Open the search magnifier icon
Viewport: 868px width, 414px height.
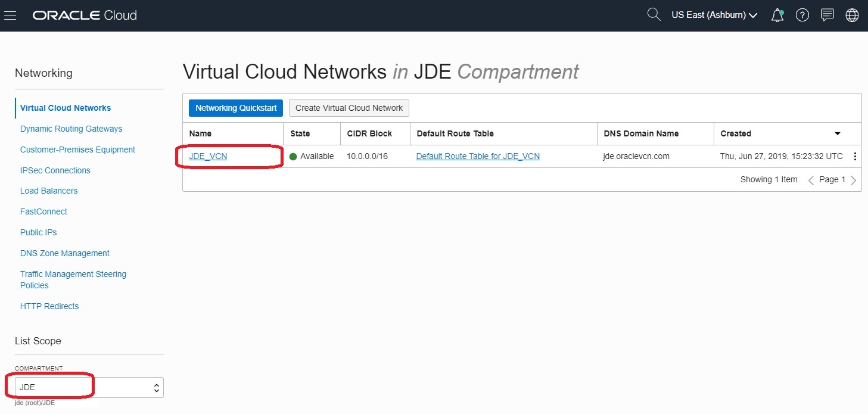click(654, 15)
